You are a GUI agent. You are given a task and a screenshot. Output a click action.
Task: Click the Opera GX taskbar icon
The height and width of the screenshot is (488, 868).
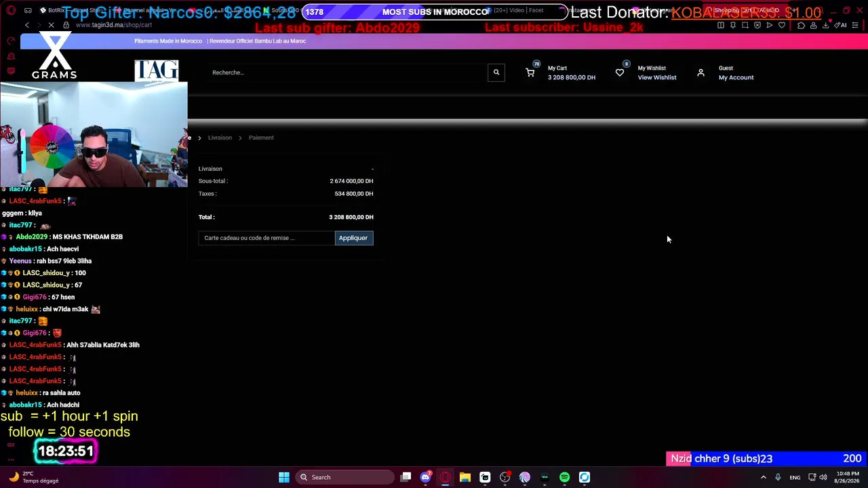[445, 477]
